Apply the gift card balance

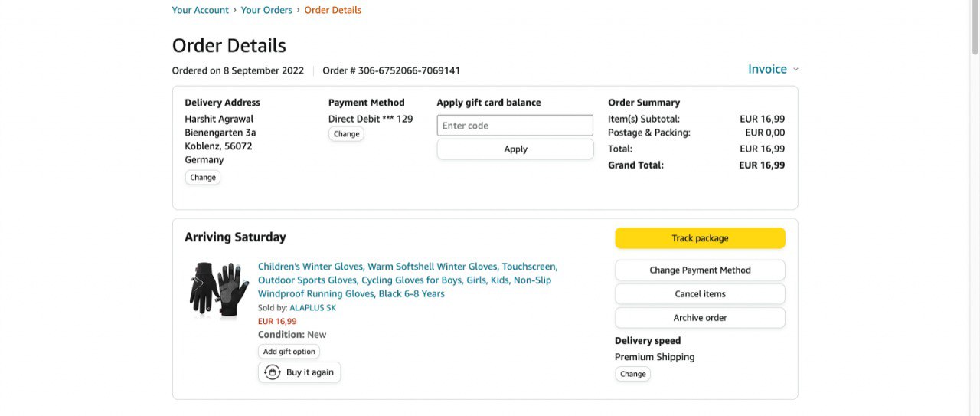pyautogui.click(x=514, y=149)
